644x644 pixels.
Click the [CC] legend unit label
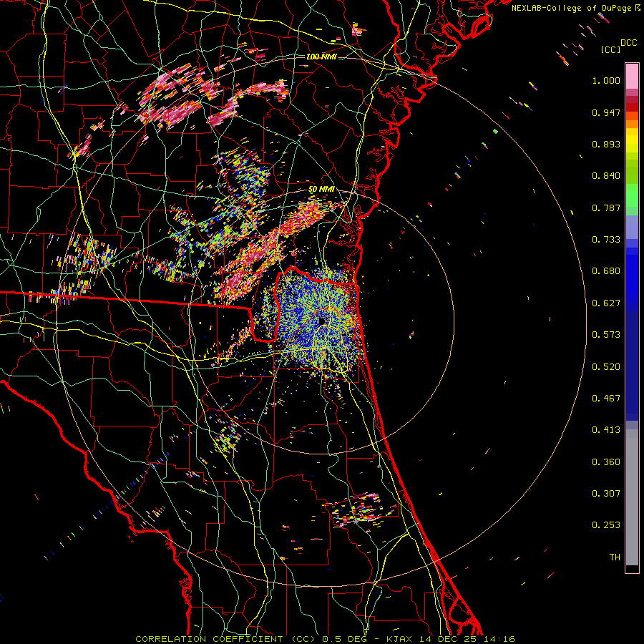click(x=611, y=49)
